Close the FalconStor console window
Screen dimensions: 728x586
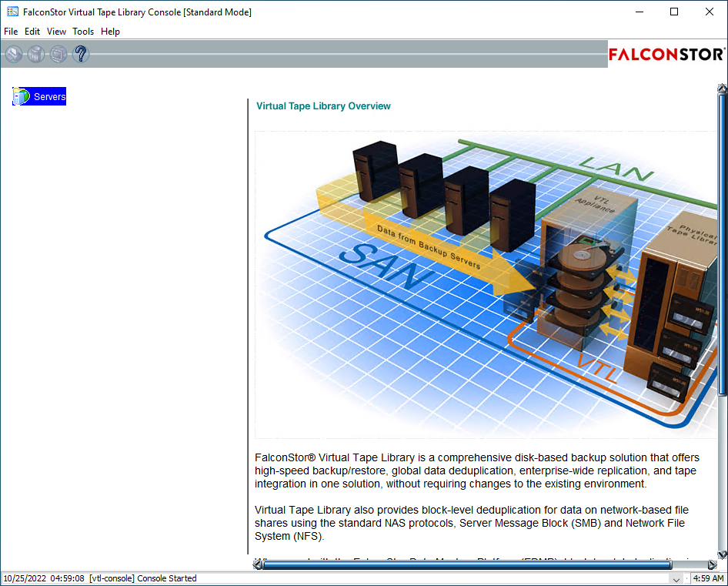(x=709, y=12)
